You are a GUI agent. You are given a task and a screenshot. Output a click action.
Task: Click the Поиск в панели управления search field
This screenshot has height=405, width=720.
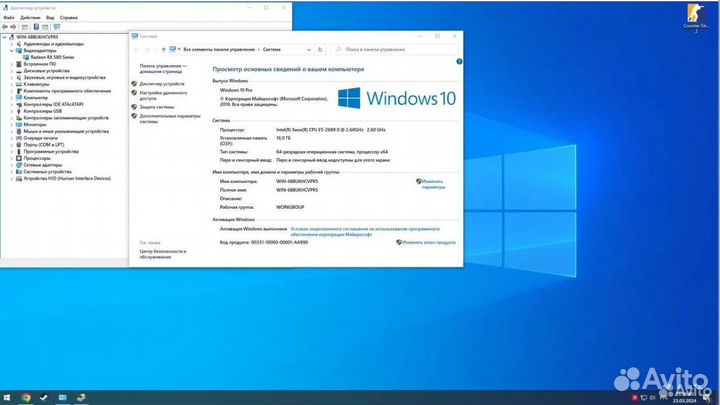point(394,50)
